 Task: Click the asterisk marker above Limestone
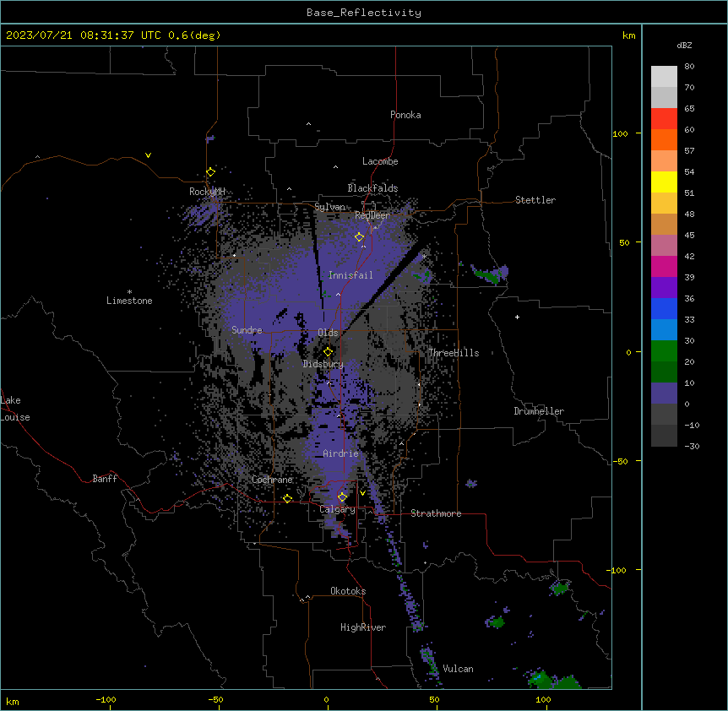(x=129, y=292)
